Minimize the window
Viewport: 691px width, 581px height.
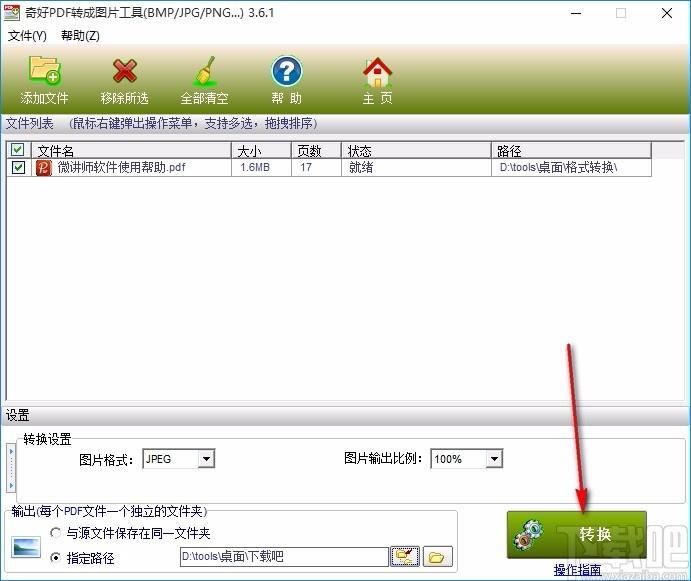(576, 13)
